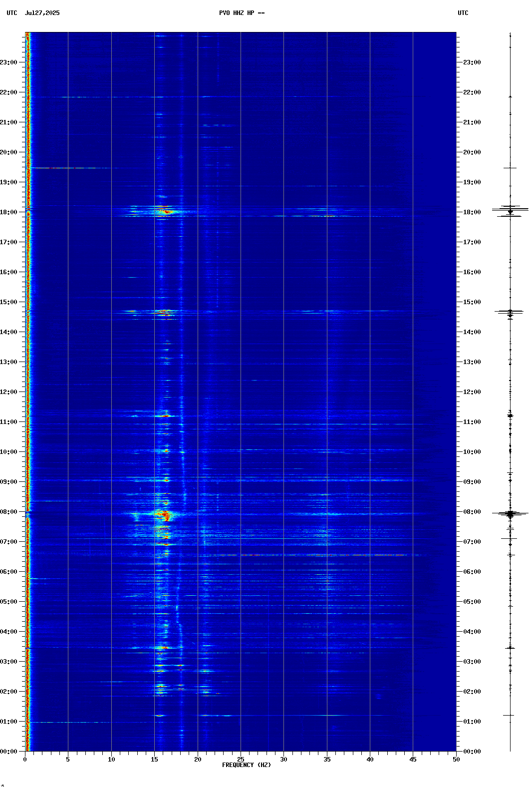Select 10:00 on the left time axis

coord(8,452)
